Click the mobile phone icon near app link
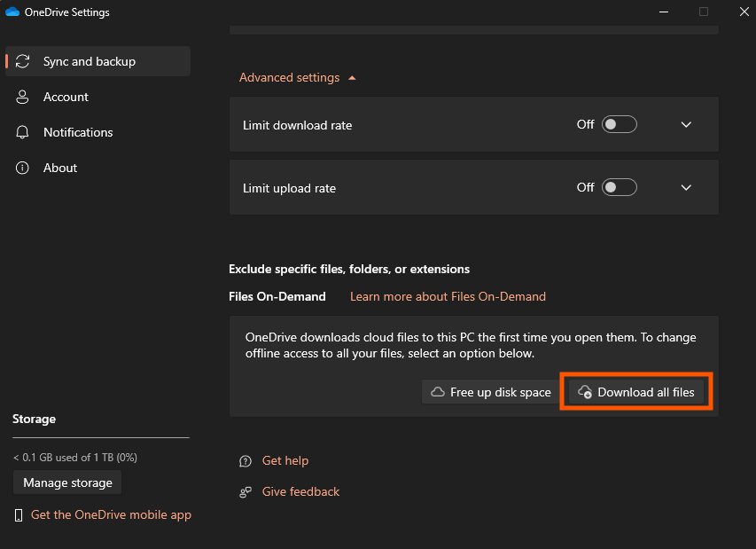Viewport: 756px width, 549px height. tap(19, 515)
